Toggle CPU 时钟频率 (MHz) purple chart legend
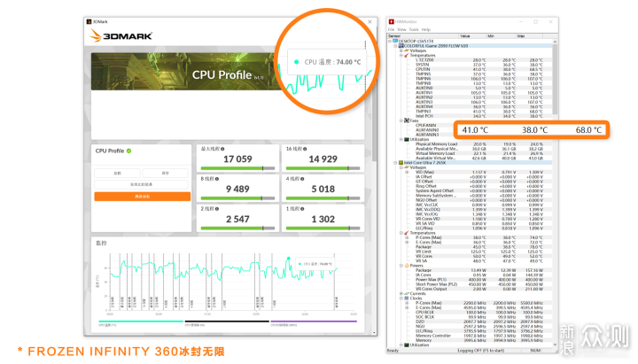 point(314,322)
